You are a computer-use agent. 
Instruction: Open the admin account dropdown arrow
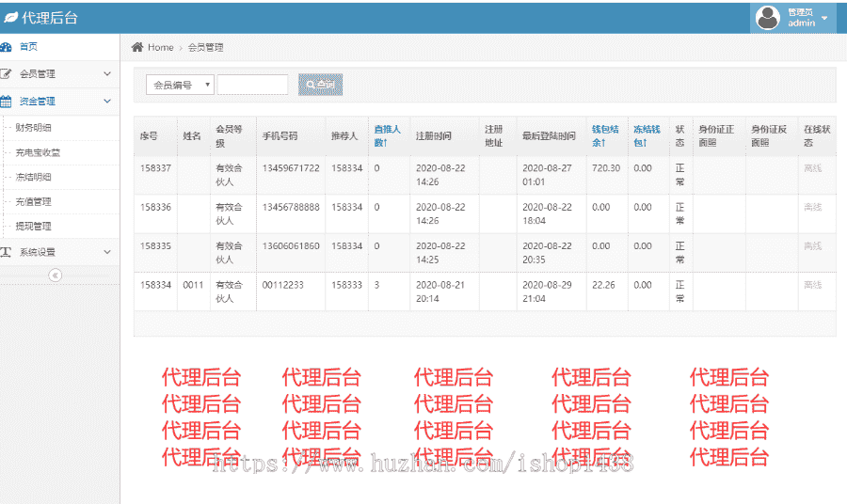[x=825, y=18]
